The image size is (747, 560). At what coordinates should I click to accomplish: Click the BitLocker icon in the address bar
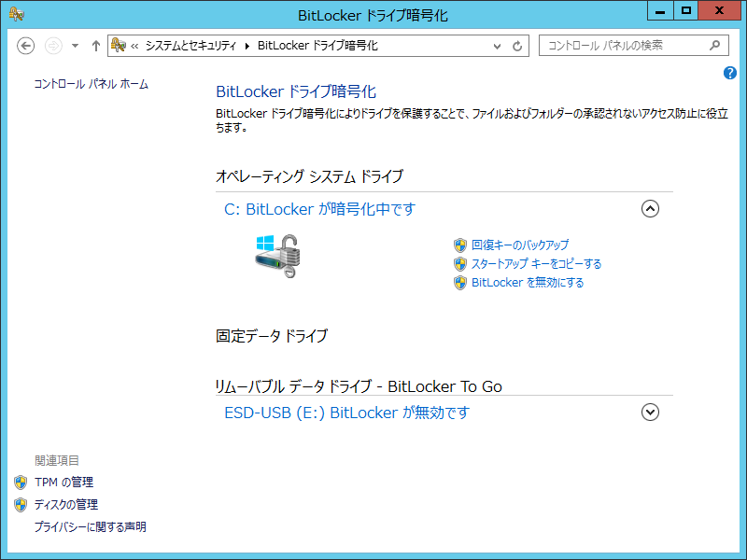pyautogui.click(x=118, y=45)
